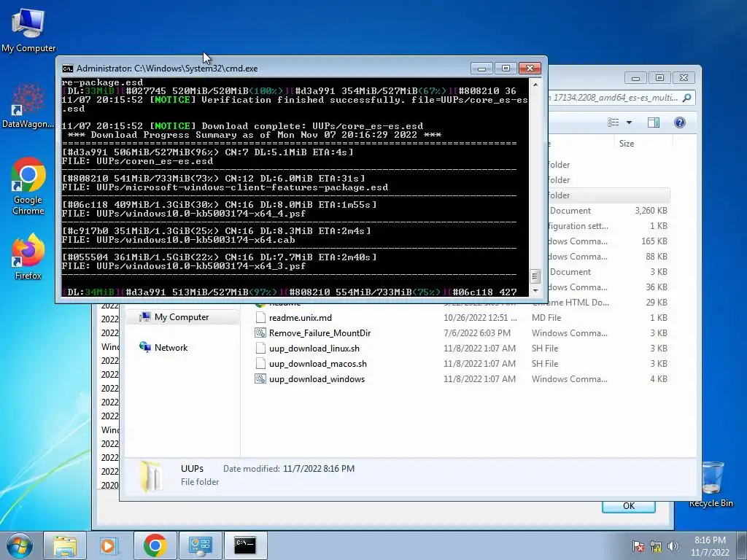
Task: Click the 88 KB size cell
Action: pos(656,256)
